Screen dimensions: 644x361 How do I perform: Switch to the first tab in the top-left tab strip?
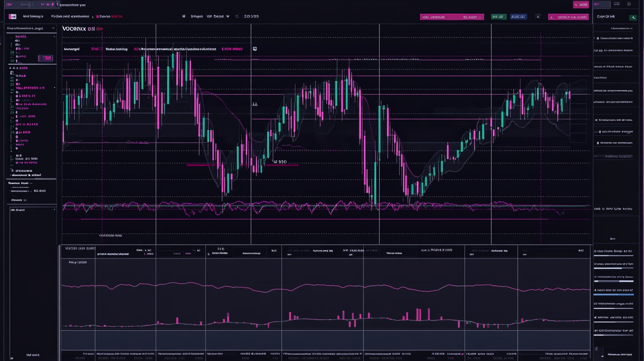(x=9, y=4)
